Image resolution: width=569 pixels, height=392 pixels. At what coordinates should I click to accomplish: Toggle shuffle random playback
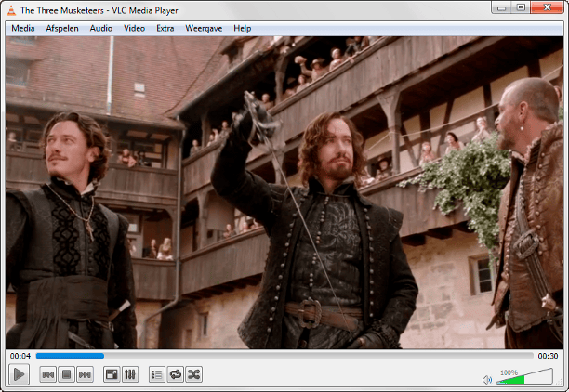194,374
